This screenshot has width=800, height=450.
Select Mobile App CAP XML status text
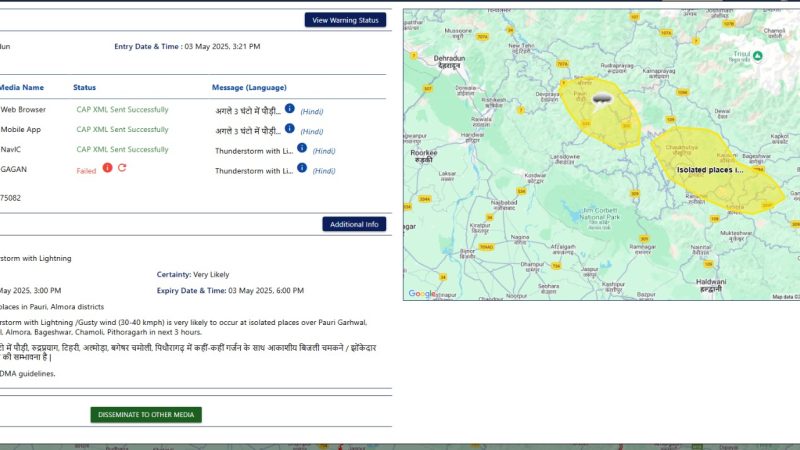[122, 129]
